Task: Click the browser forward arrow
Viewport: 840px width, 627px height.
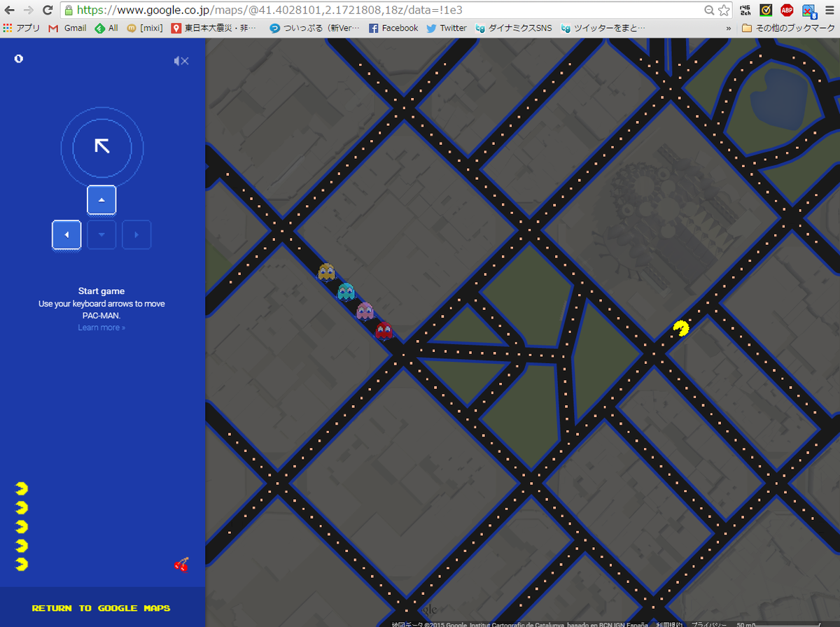Action: [x=29, y=10]
